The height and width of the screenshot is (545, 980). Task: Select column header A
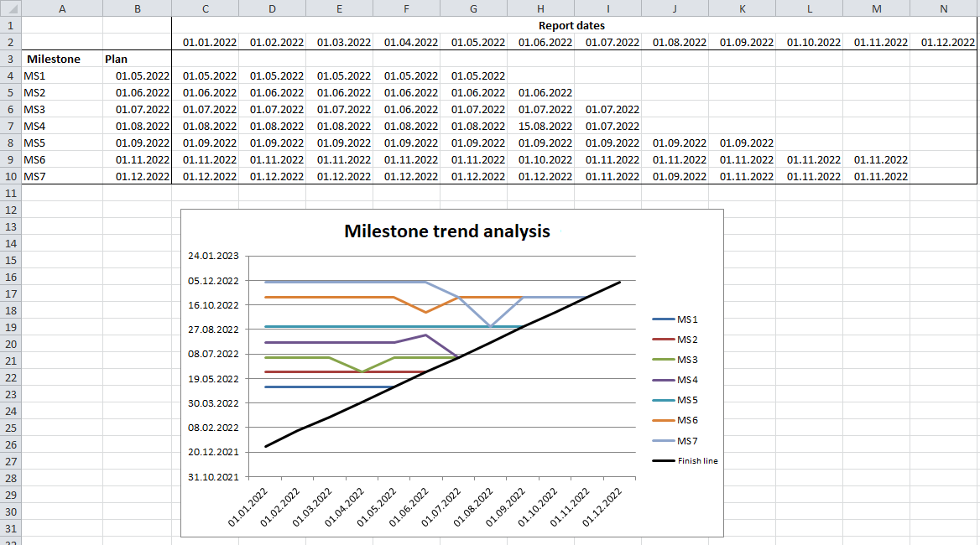[x=62, y=8]
